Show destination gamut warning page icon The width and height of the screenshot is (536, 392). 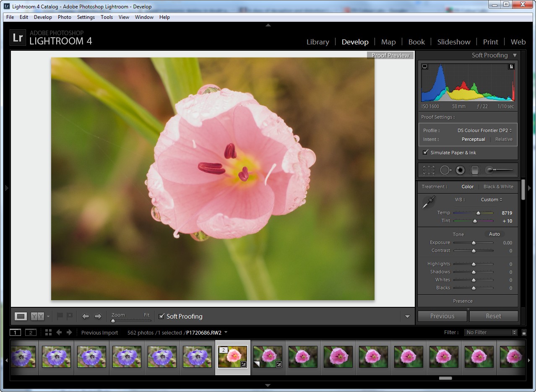511,67
